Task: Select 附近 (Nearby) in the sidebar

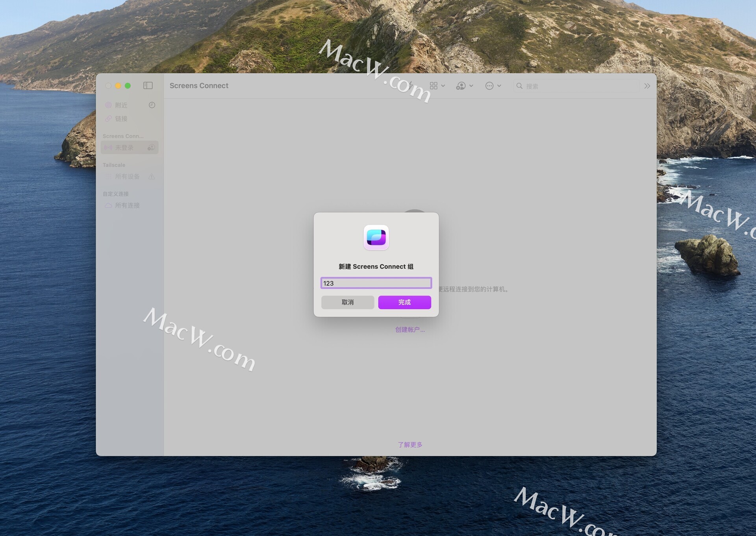Action: pos(121,105)
